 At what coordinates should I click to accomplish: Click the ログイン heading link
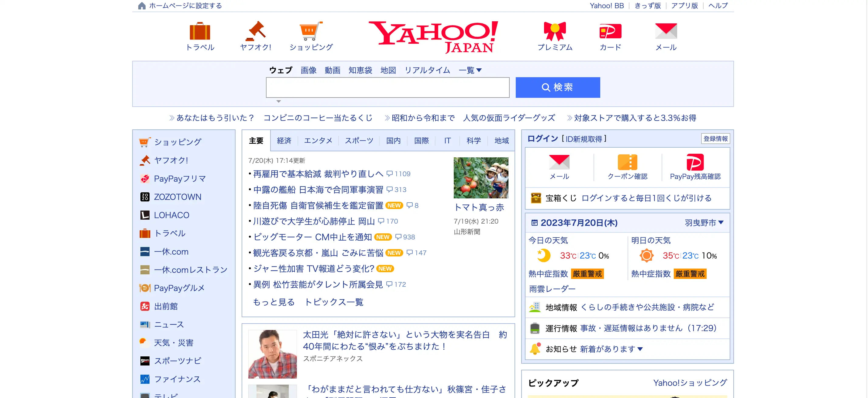pyautogui.click(x=542, y=139)
